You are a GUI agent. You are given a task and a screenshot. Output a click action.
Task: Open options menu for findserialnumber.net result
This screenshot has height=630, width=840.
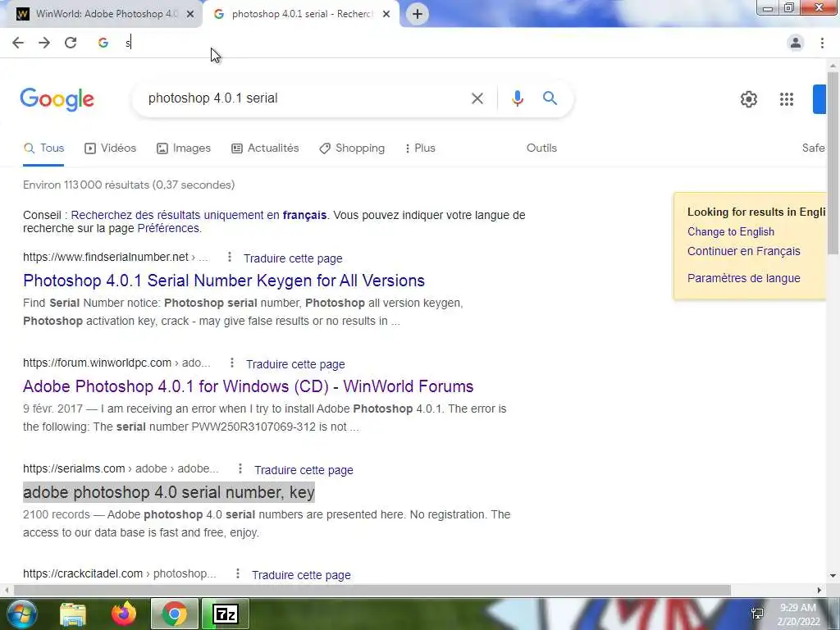point(230,257)
